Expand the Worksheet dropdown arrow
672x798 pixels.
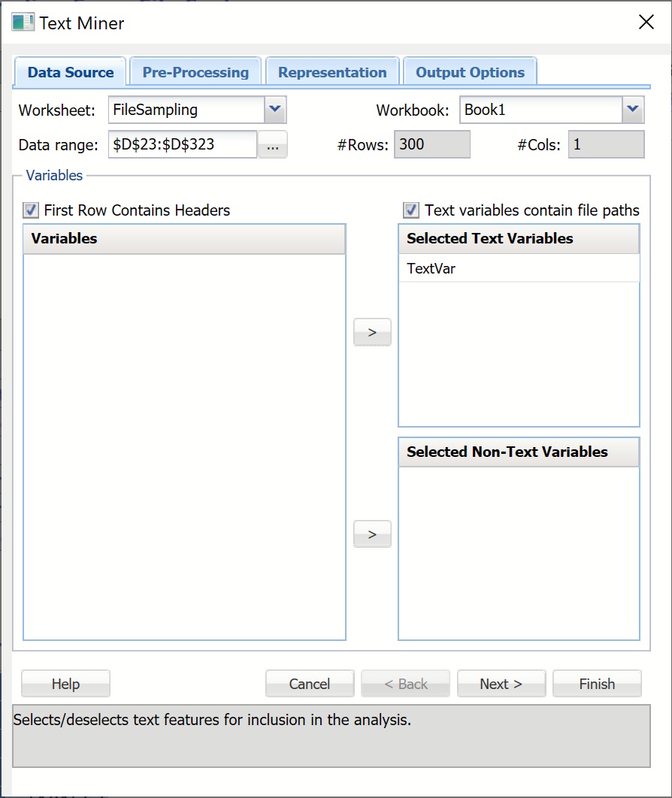275,110
